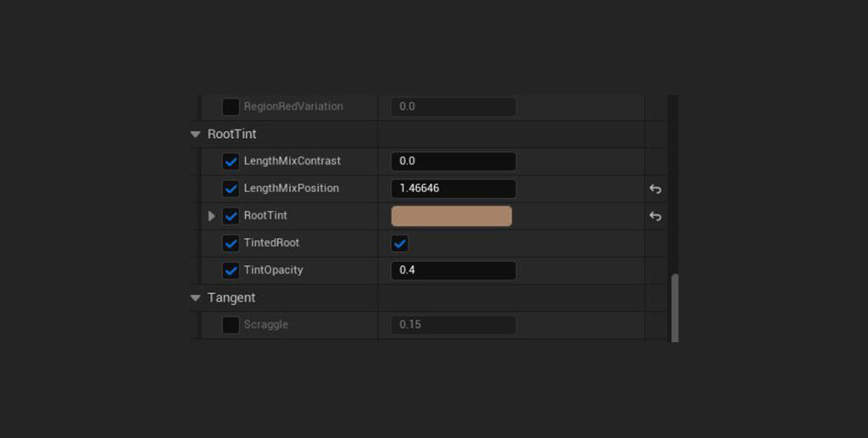Click the LengthMixContrast value field
This screenshot has width=868, height=438.
453,162
